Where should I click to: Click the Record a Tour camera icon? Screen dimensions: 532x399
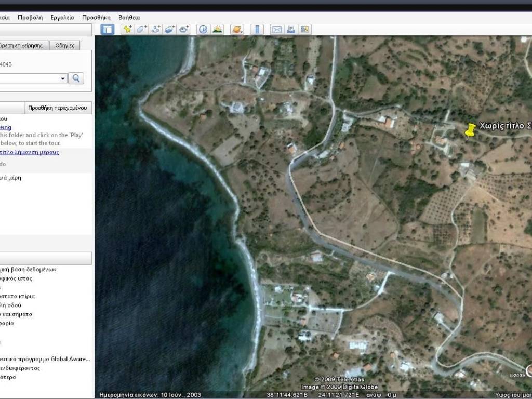tap(184, 30)
